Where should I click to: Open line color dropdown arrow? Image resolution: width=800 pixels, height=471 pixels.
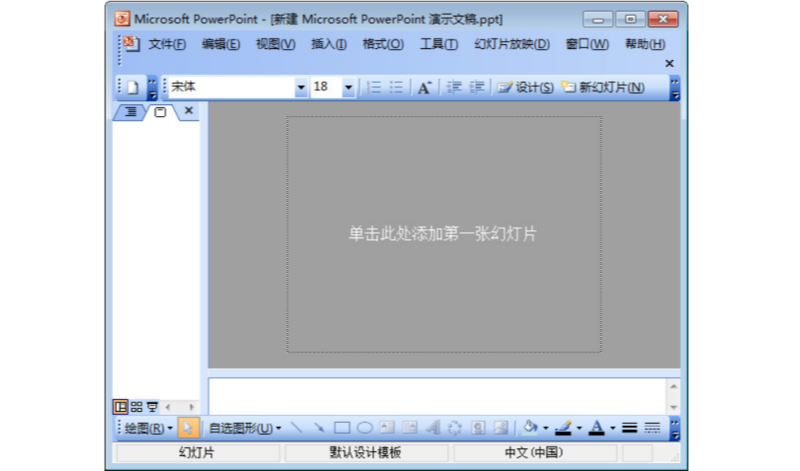pyautogui.click(x=579, y=428)
